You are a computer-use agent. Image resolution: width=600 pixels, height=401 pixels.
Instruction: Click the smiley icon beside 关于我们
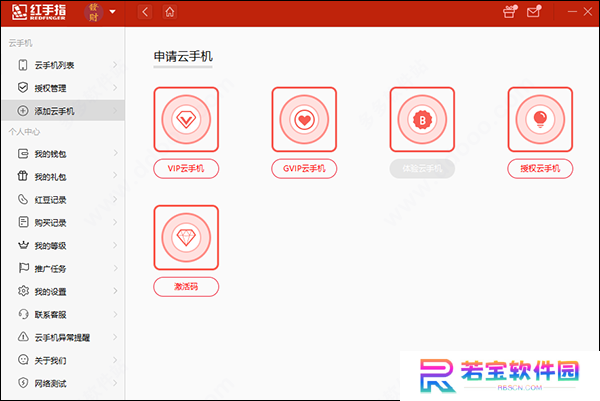click(x=23, y=360)
